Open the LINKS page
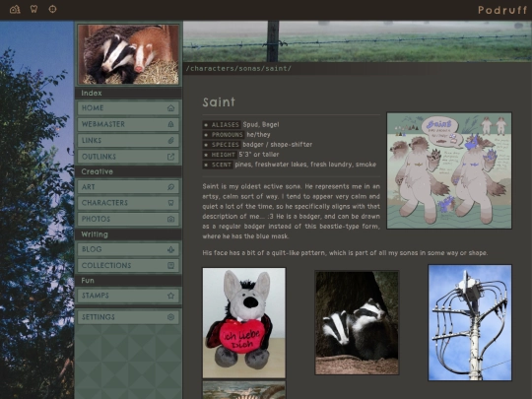532x399 pixels. (128, 141)
